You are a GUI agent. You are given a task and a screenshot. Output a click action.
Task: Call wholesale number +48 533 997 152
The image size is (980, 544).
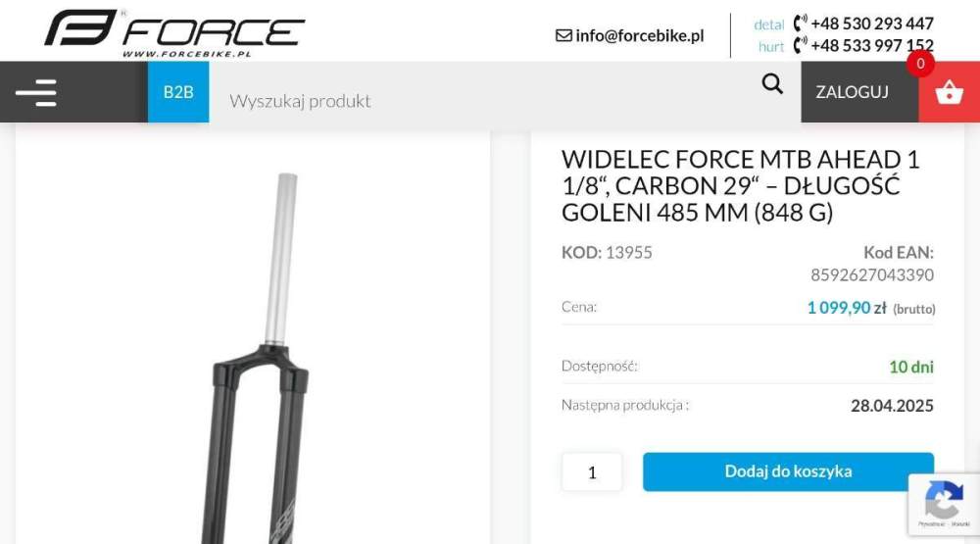[x=872, y=45]
